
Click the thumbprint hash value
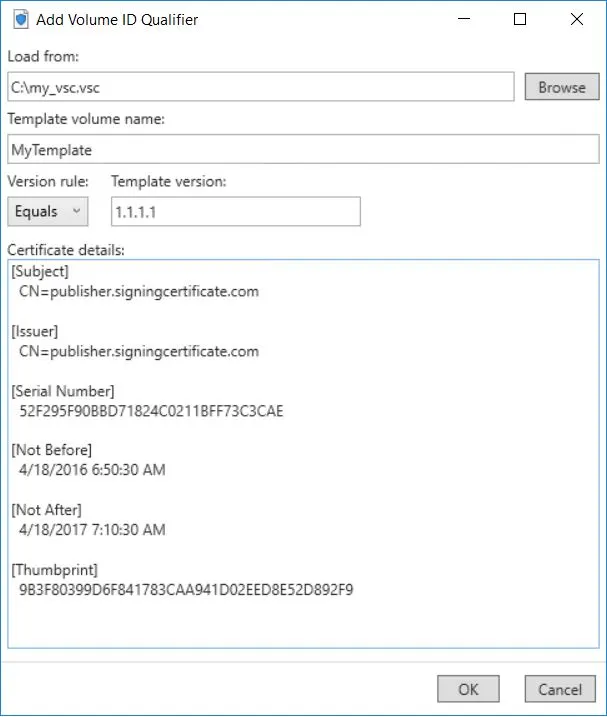tap(186, 589)
